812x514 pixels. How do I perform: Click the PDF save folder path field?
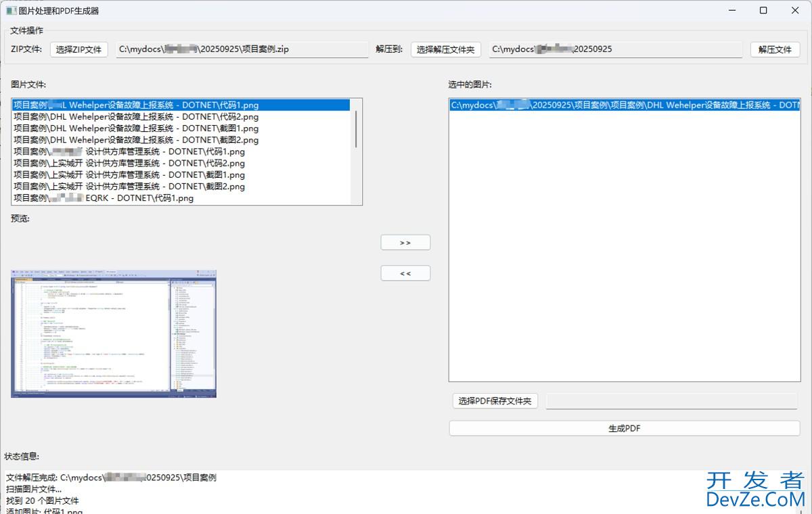(x=671, y=401)
